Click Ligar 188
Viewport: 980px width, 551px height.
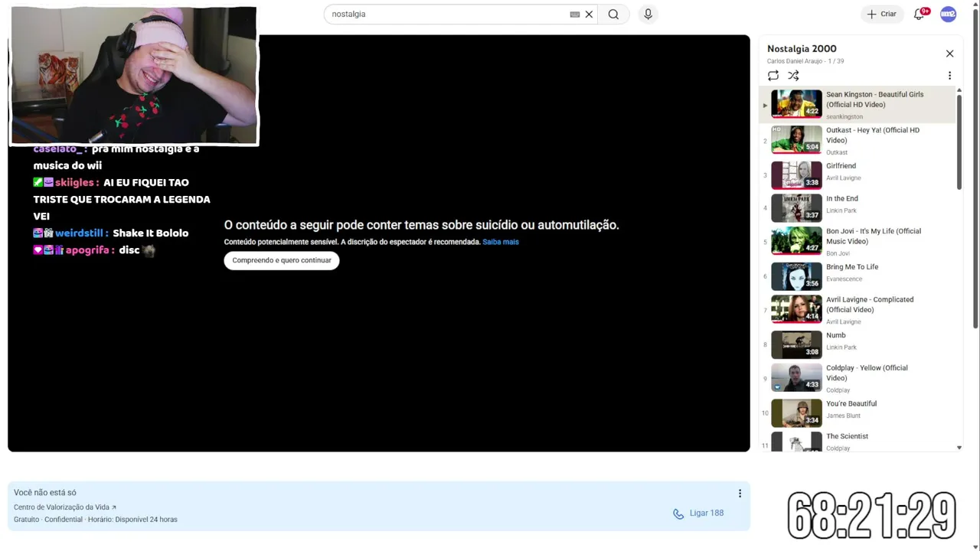706,513
